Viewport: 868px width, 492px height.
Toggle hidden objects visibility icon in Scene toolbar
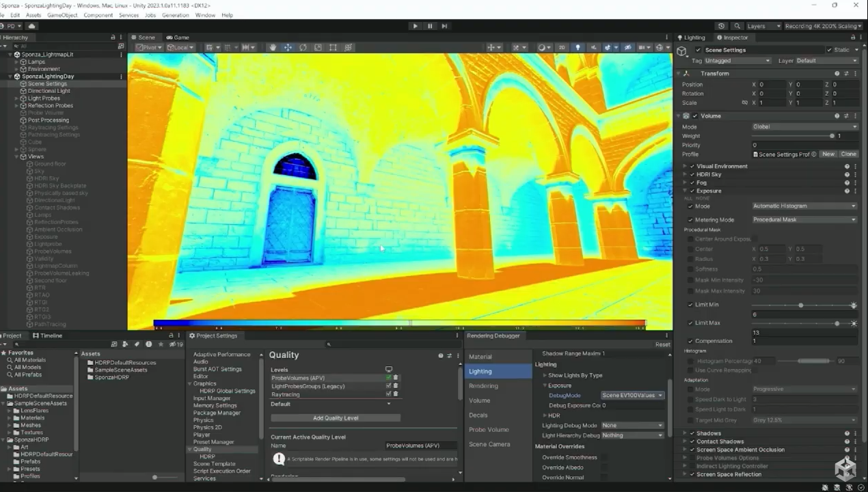tap(628, 47)
